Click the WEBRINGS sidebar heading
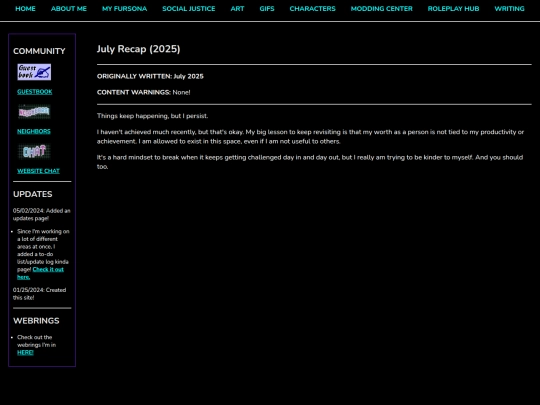The image size is (540, 405). point(36,321)
